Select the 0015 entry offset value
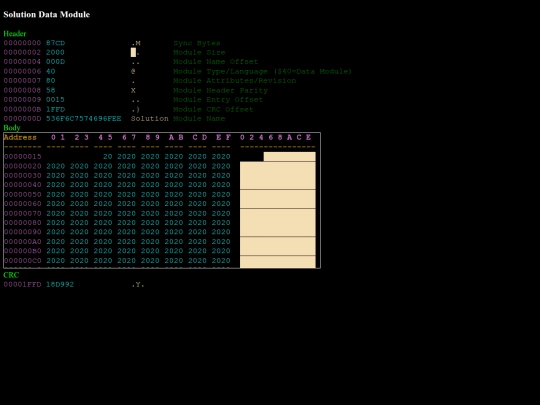 click(55, 100)
